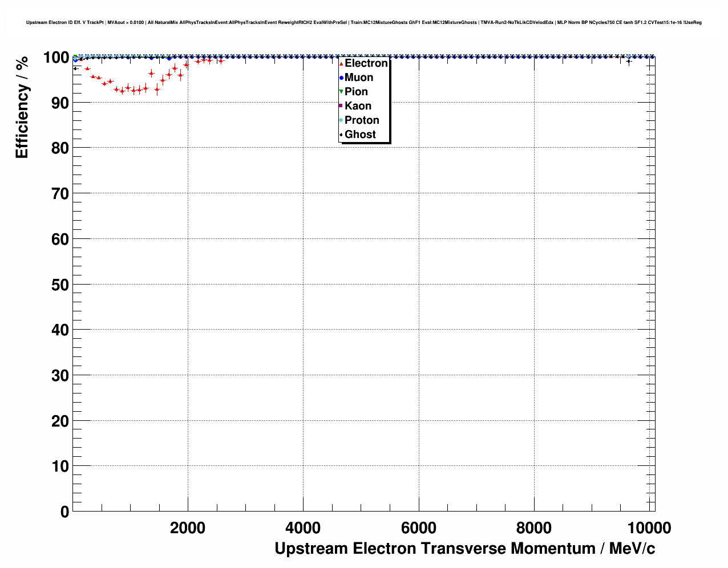The height and width of the screenshot is (568, 728).
Task: Select the Pion legend label
Action: tap(356, 92)
